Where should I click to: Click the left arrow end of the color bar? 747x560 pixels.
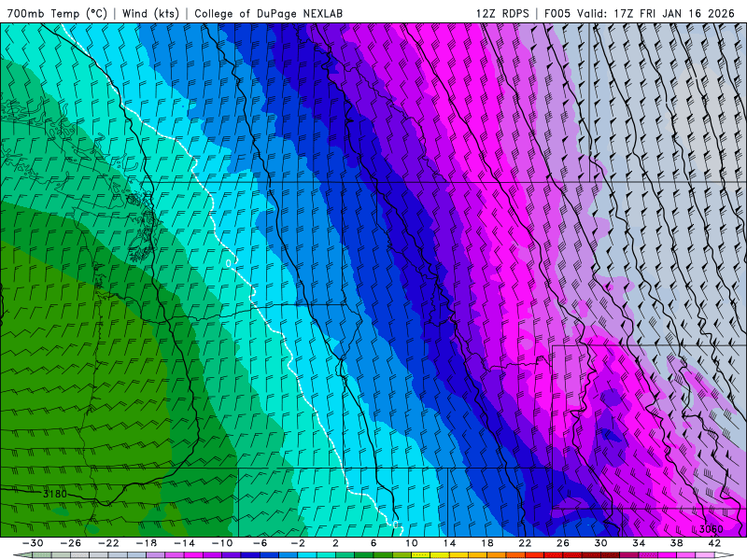(22, 555)
